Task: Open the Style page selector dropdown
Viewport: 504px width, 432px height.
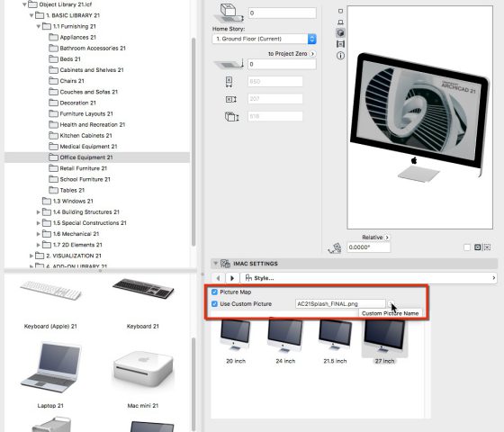Action: pyautogui.click(x=368, y=278)
